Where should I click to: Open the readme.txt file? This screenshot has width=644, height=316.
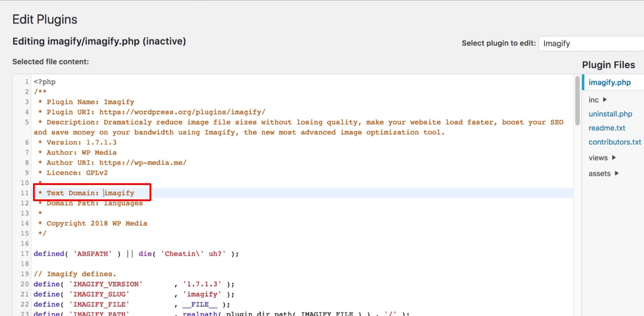(607, 128)
